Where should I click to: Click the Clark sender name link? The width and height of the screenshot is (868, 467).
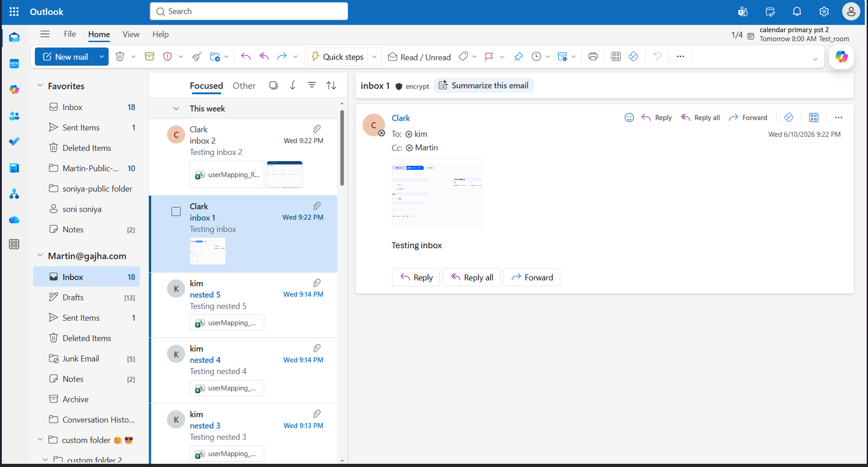coord(401,118)
